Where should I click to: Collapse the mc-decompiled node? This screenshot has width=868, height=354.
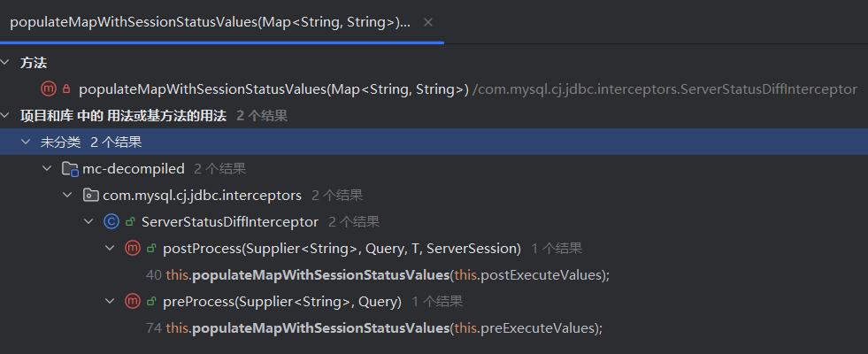(x=47, y=169)
